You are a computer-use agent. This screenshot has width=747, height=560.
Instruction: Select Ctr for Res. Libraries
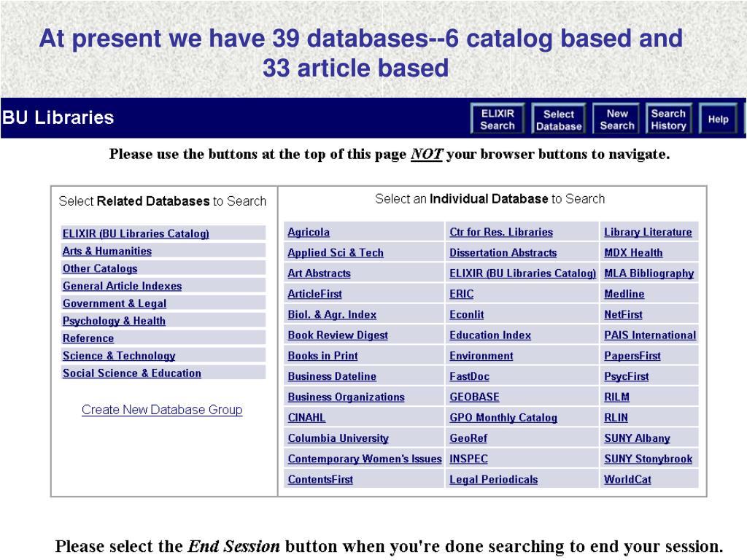pos(501,232)
